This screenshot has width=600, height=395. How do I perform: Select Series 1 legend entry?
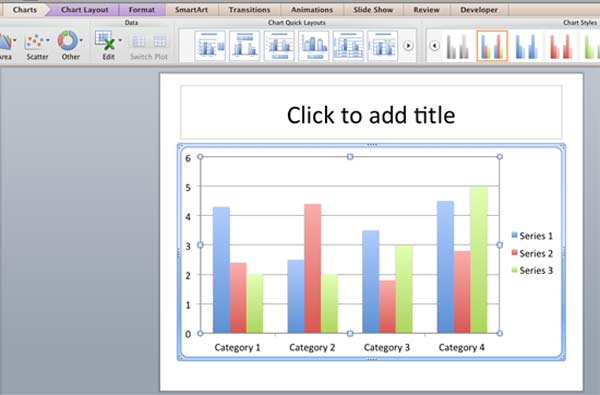pyautogui.click(x=532, y=236)
